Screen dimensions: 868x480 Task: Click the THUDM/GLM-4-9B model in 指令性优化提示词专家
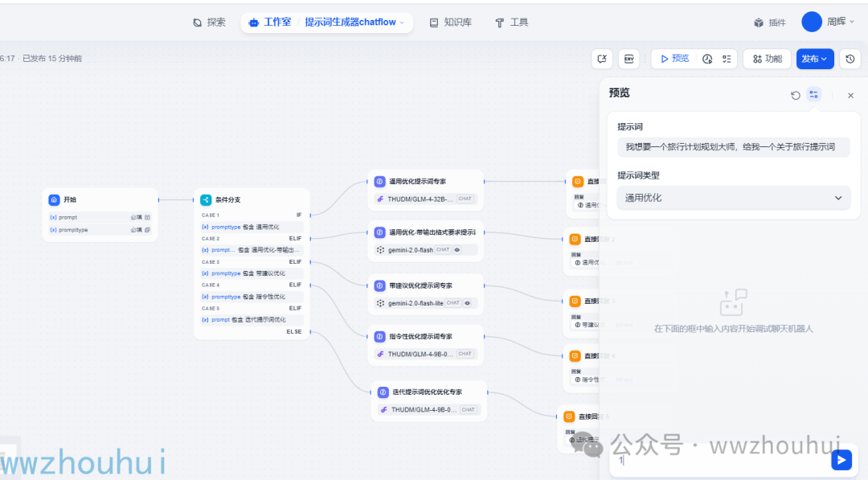tap(420, 354)
